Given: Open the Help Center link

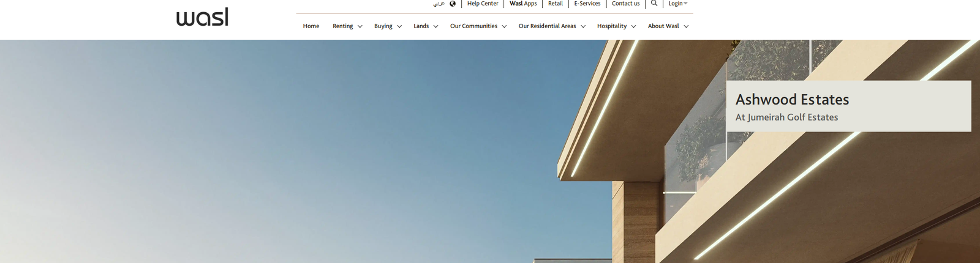Looking at the screenshot, I should [483, 4].
